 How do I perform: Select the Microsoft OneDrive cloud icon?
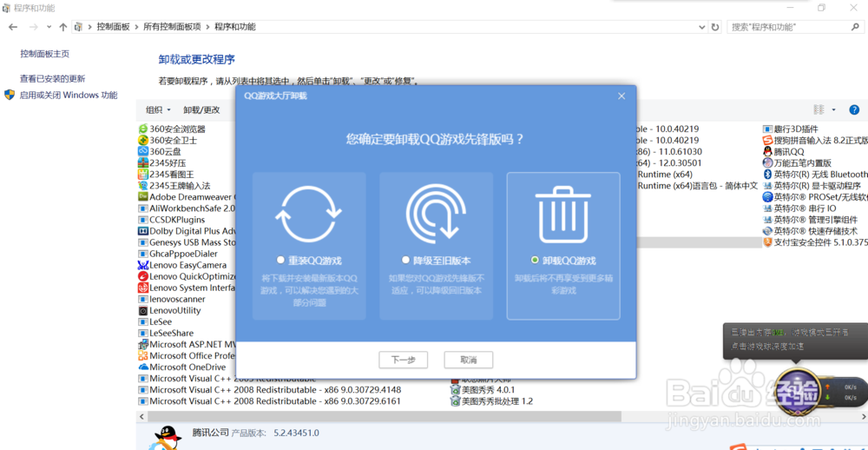click(x=143, y=367)
